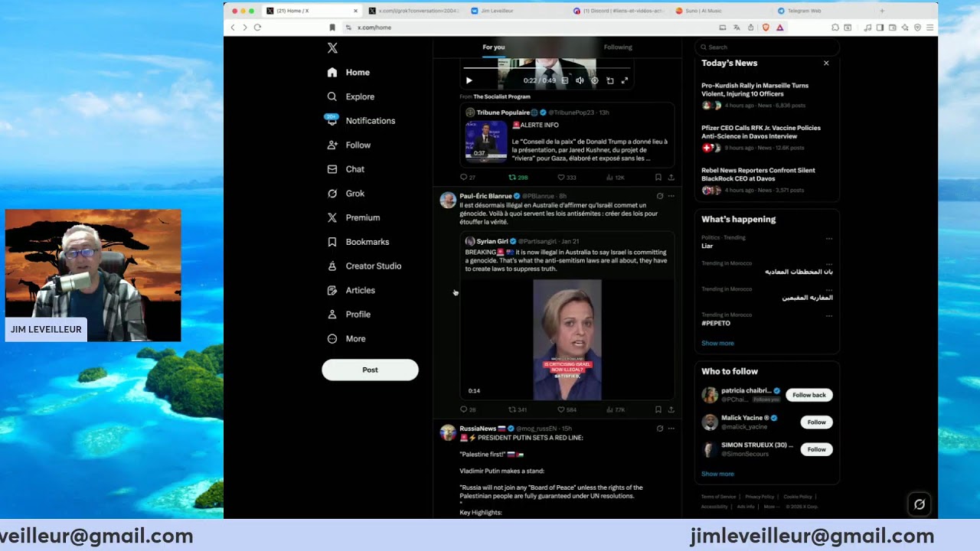The image size is (980, 551).
Task: Open Privacy Policy footer link
Action: click(x=759, y=497)
